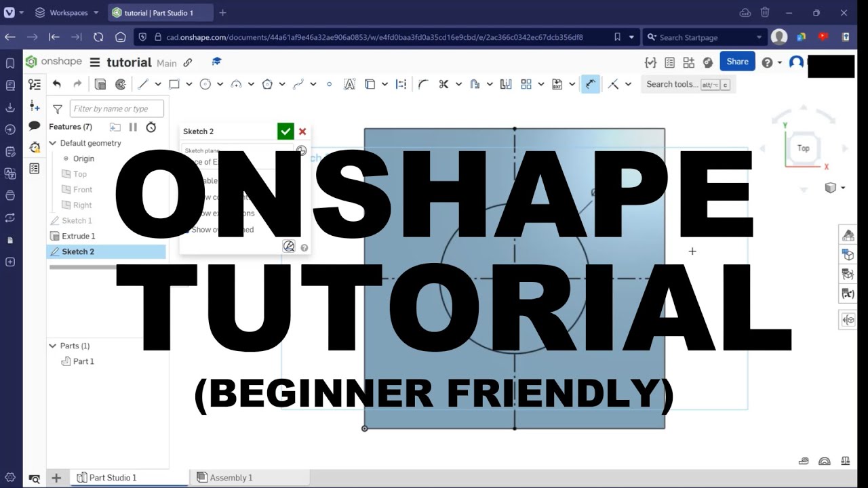
Task: Cancel Sketch 2 with red X
Action: pos(302,131)
